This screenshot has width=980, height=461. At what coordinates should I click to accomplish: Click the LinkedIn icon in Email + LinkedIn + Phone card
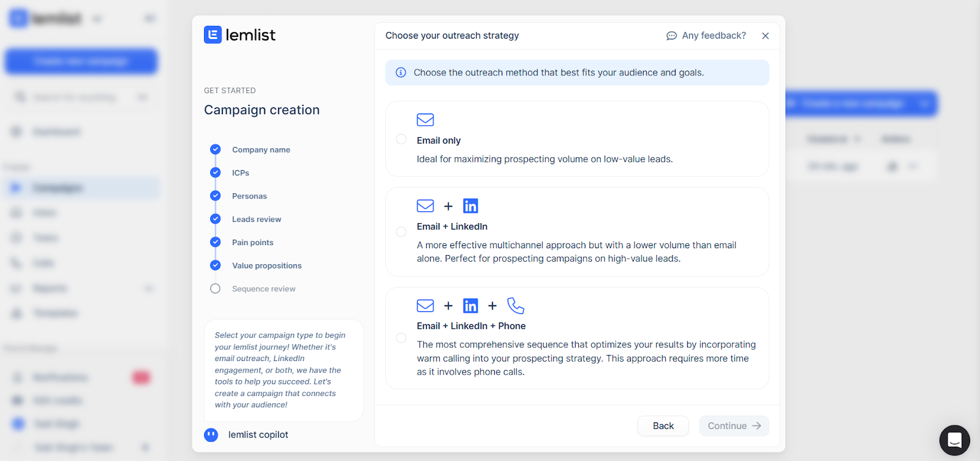[470, 305]
